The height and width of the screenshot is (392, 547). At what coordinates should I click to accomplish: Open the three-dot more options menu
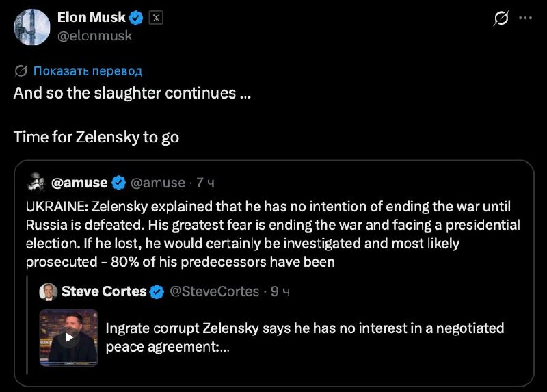point(525,18)
